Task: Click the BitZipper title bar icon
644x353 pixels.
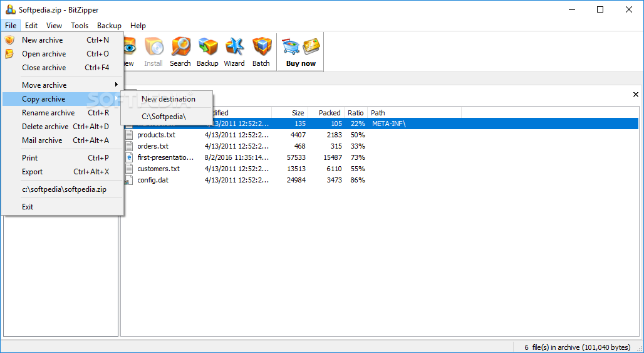Action: click(x=10, y=10)
